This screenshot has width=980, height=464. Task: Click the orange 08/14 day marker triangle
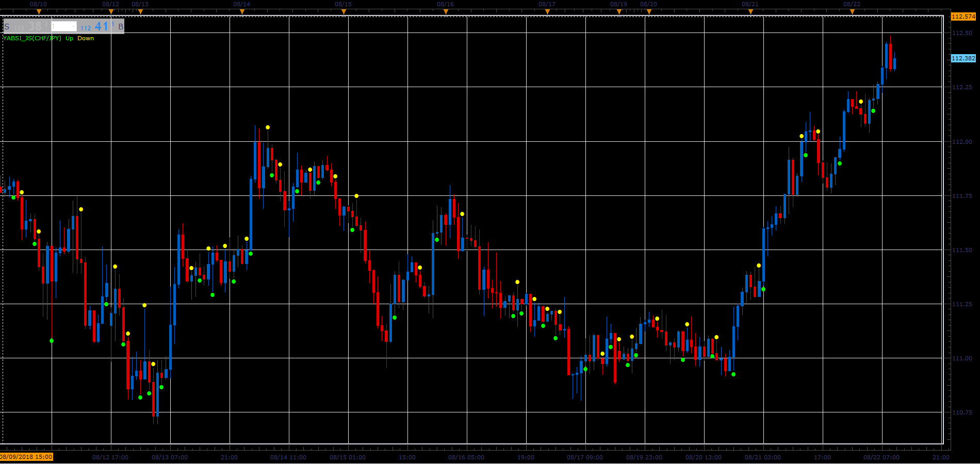tap(242, 11)
